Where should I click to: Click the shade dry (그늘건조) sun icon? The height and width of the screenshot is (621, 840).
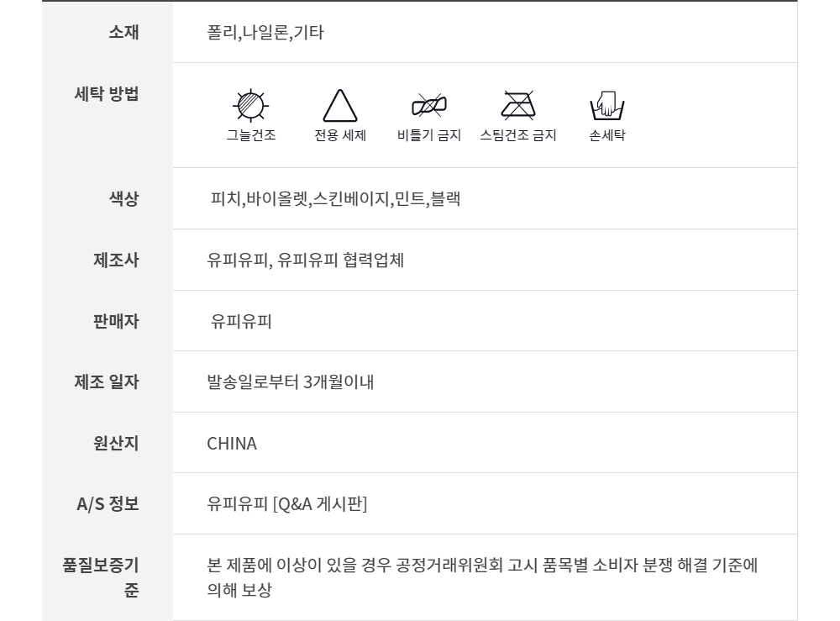[249, 105]
